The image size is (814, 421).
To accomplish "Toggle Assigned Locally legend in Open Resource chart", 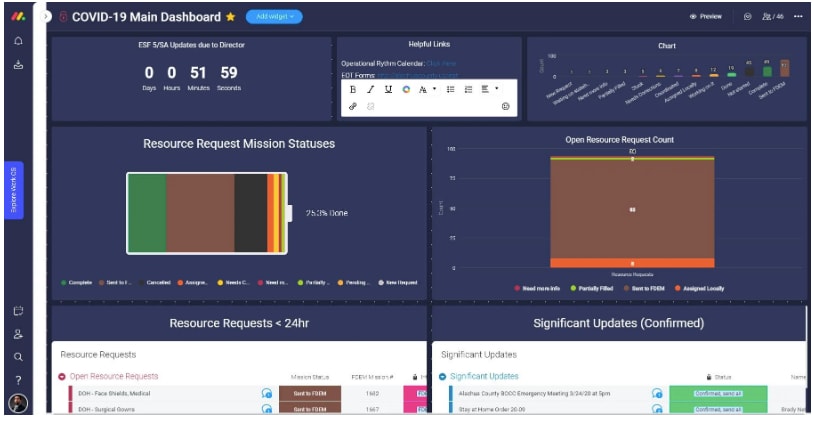I will pyautogui.click(x=699, y=288).
